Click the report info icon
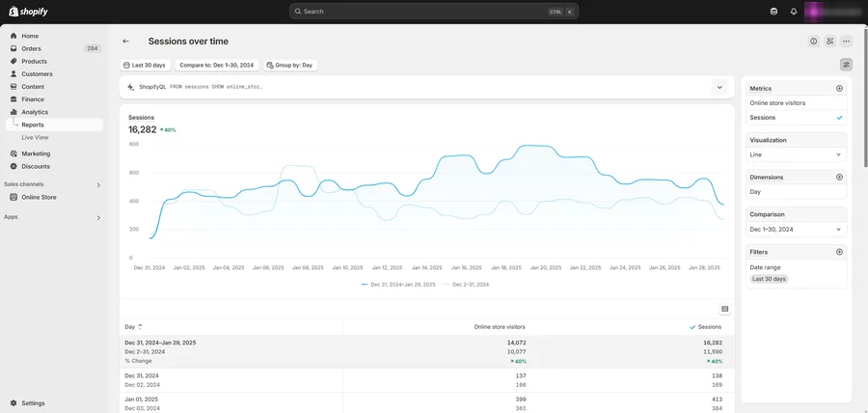This screenshot has width=868, height=413. (813, 41)
